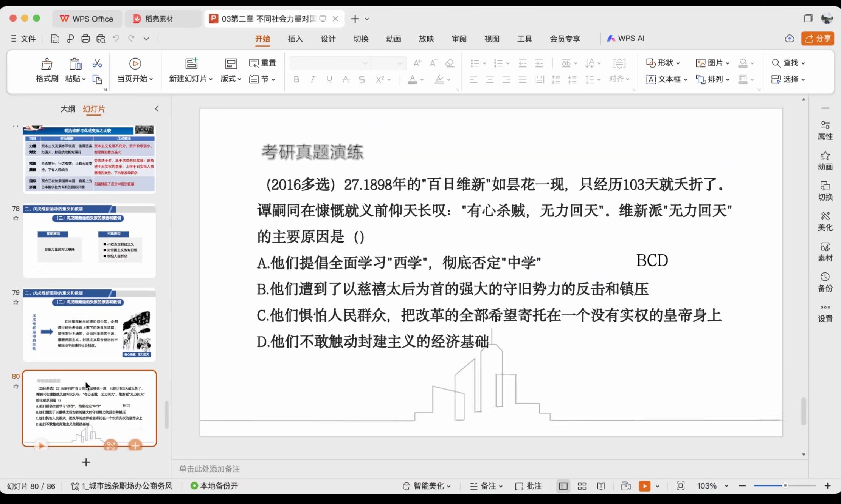
Task: Open the Properties (属性) side panel
Action: [x=825, y=130]
